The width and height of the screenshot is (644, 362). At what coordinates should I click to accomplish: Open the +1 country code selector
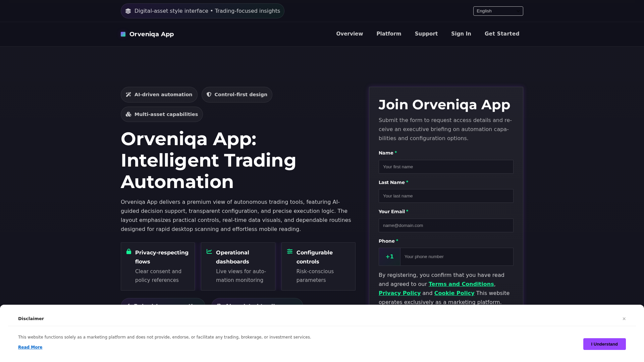point(389,257)
